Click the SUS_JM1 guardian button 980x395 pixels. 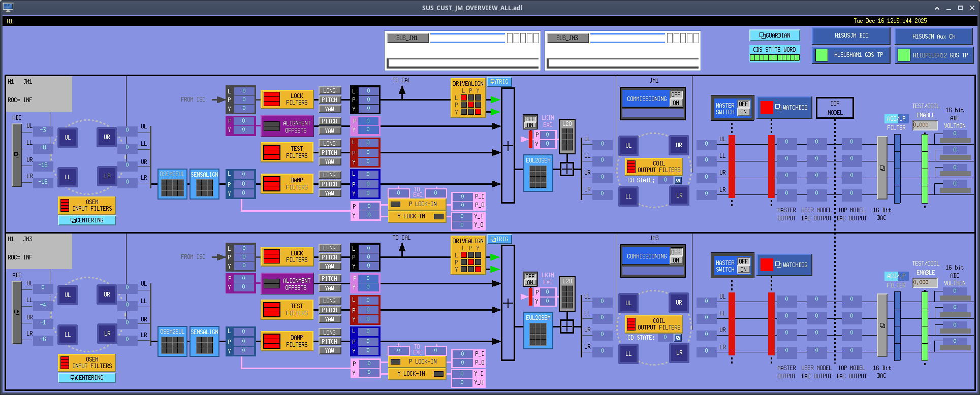point(408,38)
